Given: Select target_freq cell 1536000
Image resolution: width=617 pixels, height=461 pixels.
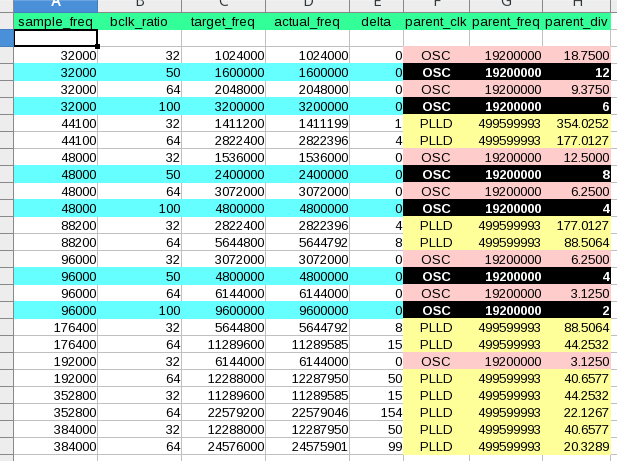Looking at the screenshot, I should [223, 157].
